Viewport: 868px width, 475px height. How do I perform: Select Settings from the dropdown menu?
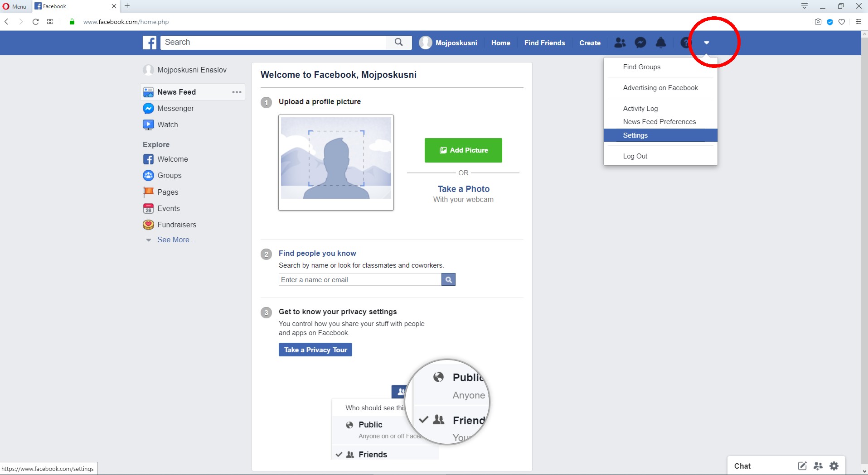[x=635, y=135]
